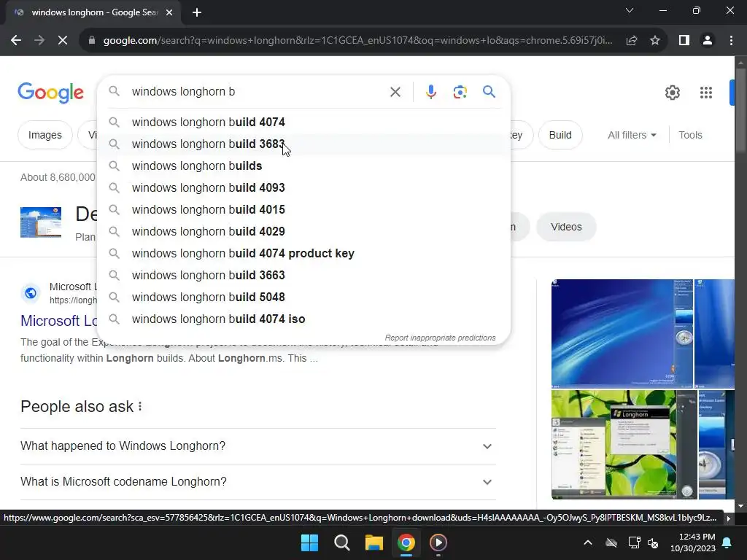The width and height of the screenshot is (747, 560).
Task: Open the notifications bell icon
Action: [727, 542]
